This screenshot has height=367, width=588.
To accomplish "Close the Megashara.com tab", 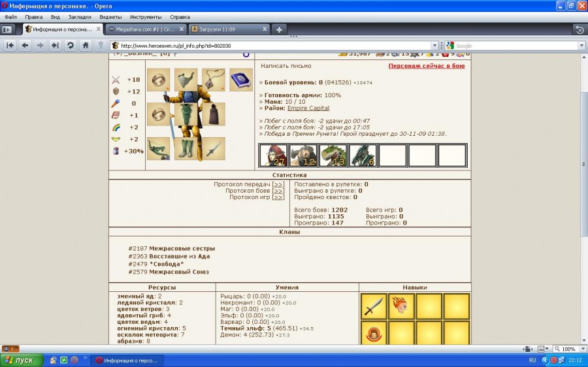I will 182,29.
